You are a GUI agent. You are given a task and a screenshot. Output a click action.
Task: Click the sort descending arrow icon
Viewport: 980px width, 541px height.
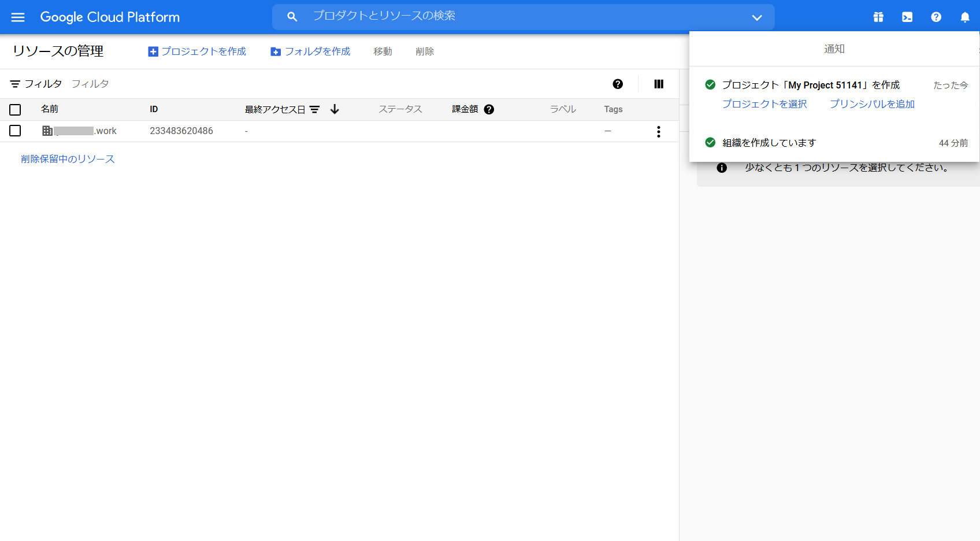point(335,109)
